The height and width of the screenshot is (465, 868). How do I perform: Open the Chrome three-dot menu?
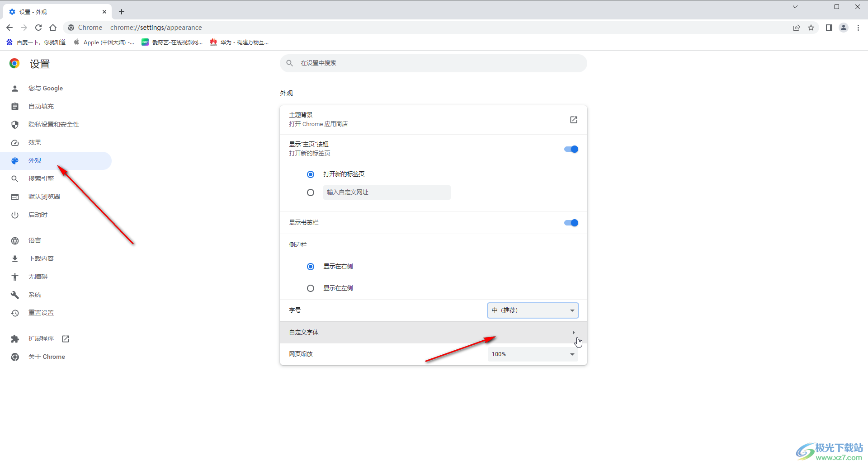(x=858, y=28)
